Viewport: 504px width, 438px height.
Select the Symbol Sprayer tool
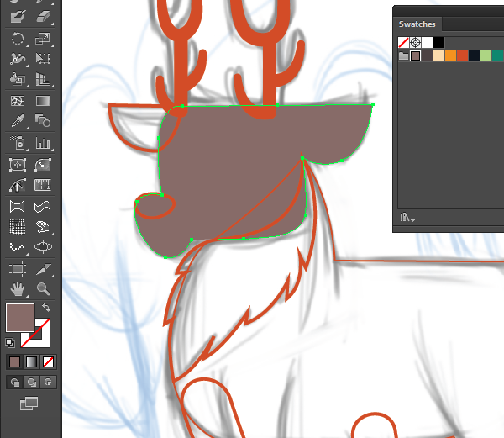18,143
